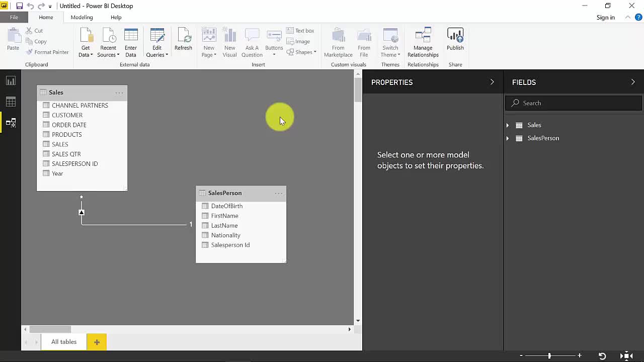The image size is (644, 362).
Task: Open Manage Relationships
Action: click(423, 43)
